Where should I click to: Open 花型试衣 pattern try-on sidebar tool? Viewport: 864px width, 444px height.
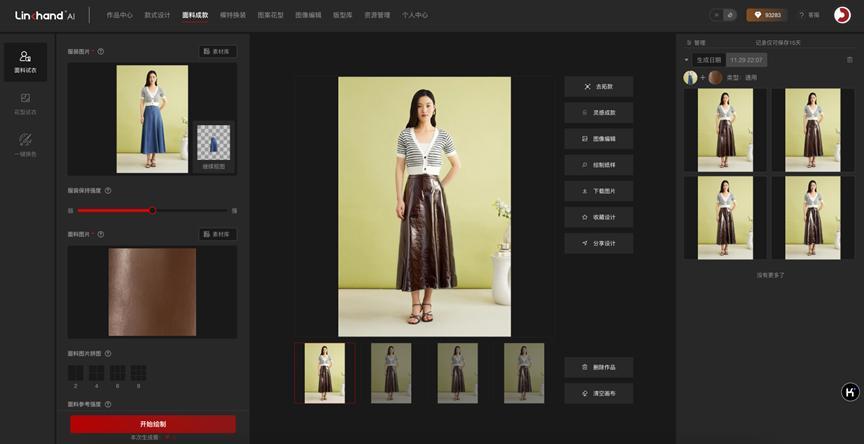tap(25, 103)
